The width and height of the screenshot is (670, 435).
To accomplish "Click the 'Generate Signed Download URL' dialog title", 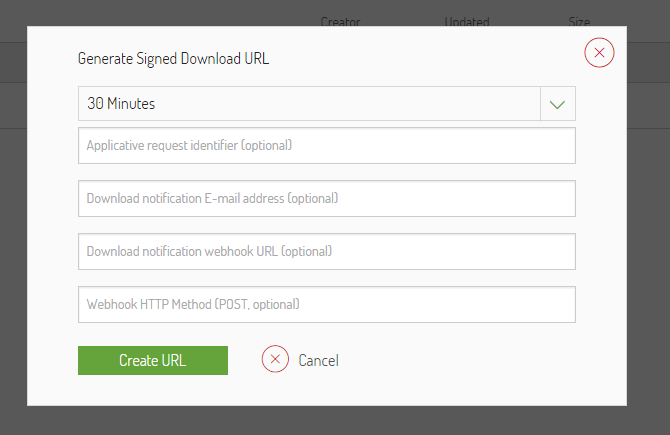I will tap(173, 58).
